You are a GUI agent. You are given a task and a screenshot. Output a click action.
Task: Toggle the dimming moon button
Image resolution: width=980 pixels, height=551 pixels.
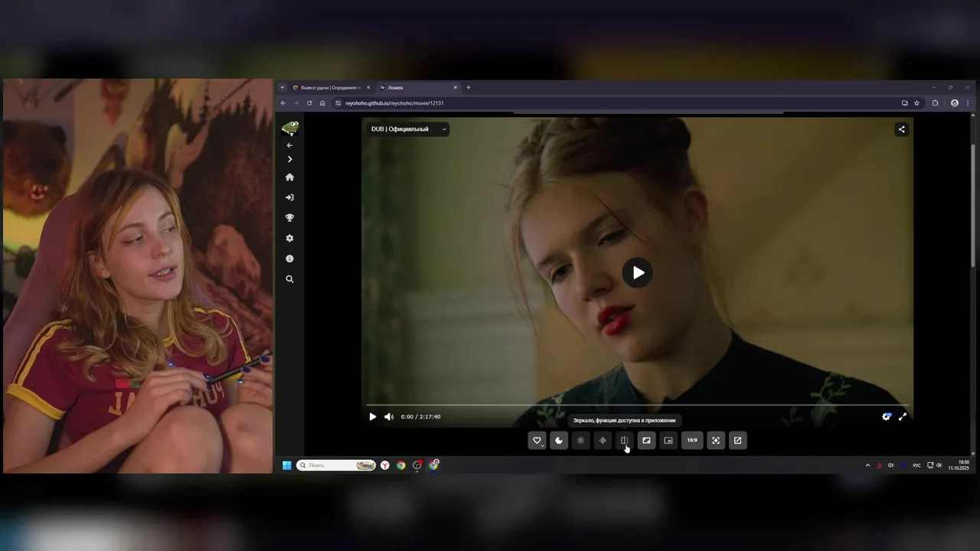coord(559,440)
